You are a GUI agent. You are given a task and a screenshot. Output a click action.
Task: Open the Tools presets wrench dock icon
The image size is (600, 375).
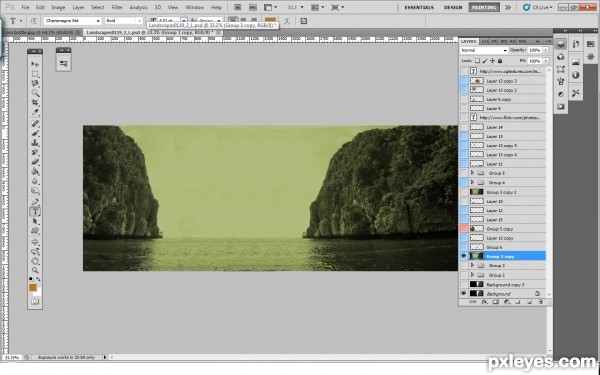(576, 93)
